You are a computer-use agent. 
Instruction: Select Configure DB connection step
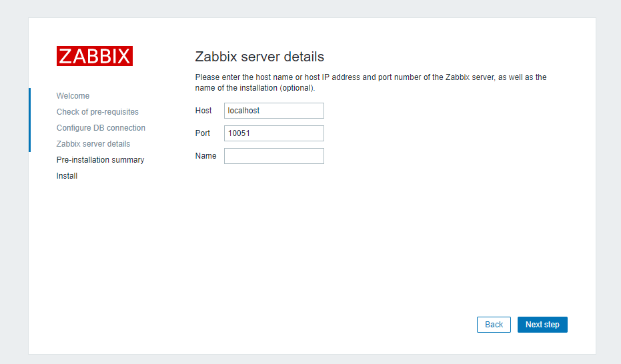tap(101, 128)
